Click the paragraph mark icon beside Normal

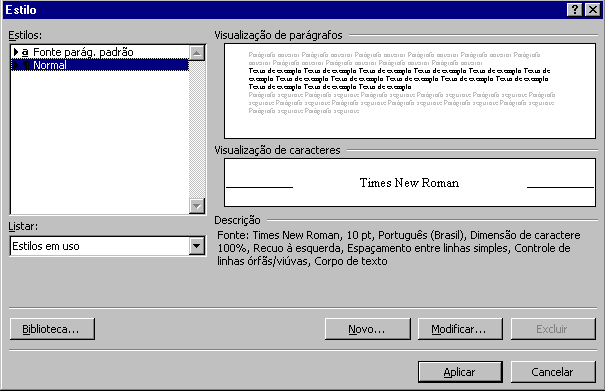(26, 65)
